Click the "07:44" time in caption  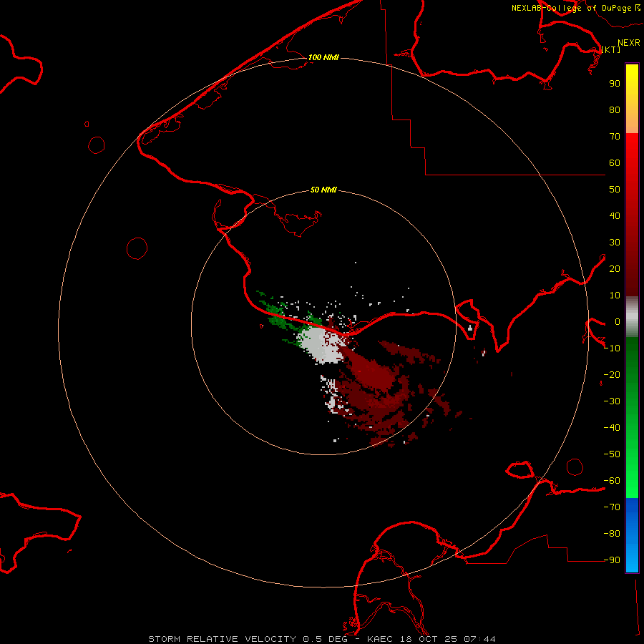479,639
